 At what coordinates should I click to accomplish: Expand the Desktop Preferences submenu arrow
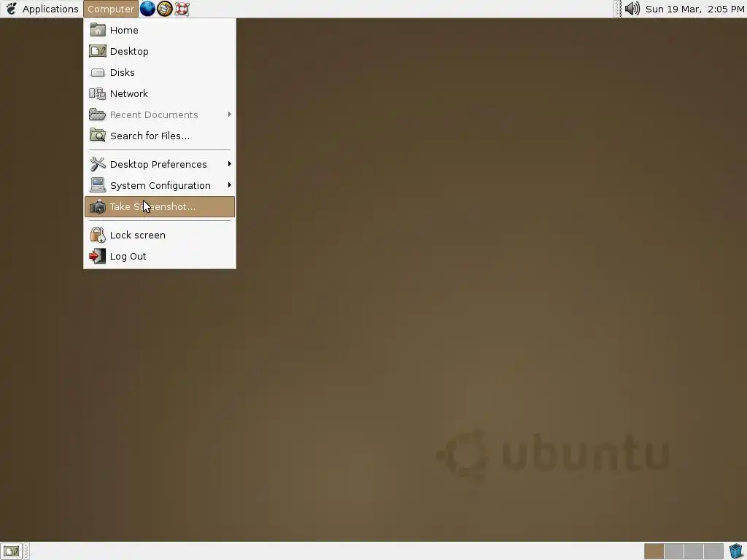click(230, 164)
